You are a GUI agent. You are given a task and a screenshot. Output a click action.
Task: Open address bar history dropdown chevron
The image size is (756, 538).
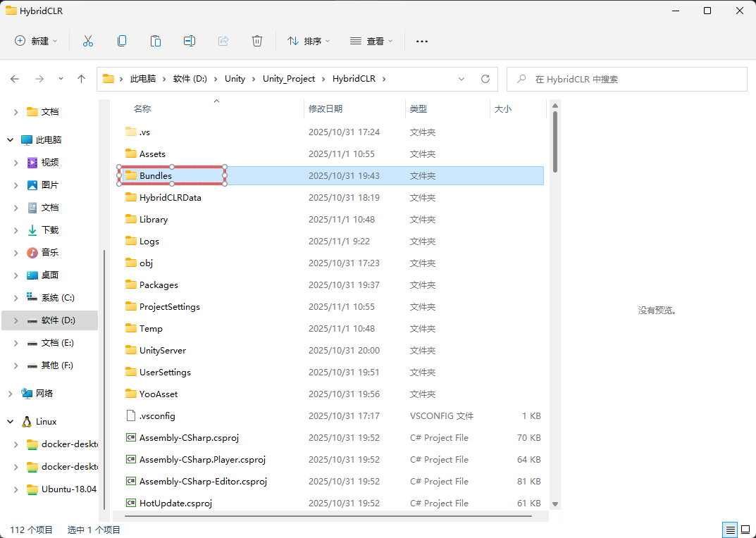pyautogui.click(x=461, y=79)
